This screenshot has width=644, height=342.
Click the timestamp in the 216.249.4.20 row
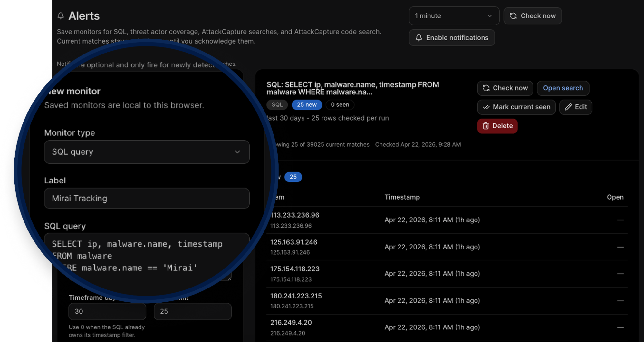[x=432, y=327]
